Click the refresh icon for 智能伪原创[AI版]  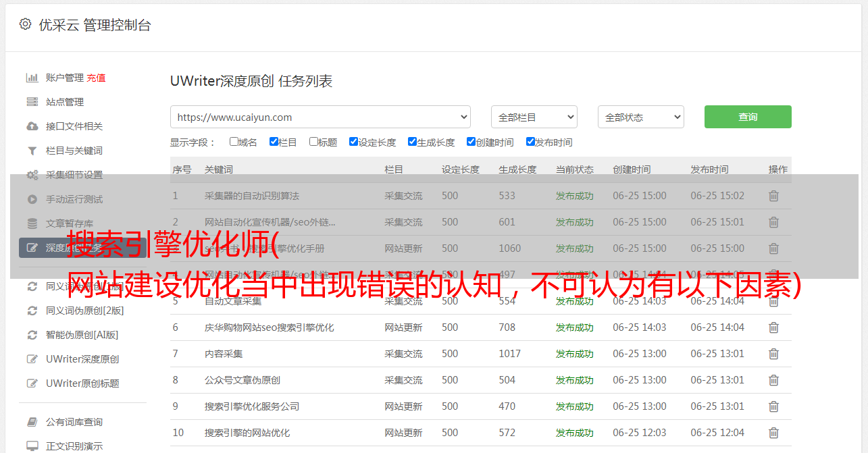(32, 335)
